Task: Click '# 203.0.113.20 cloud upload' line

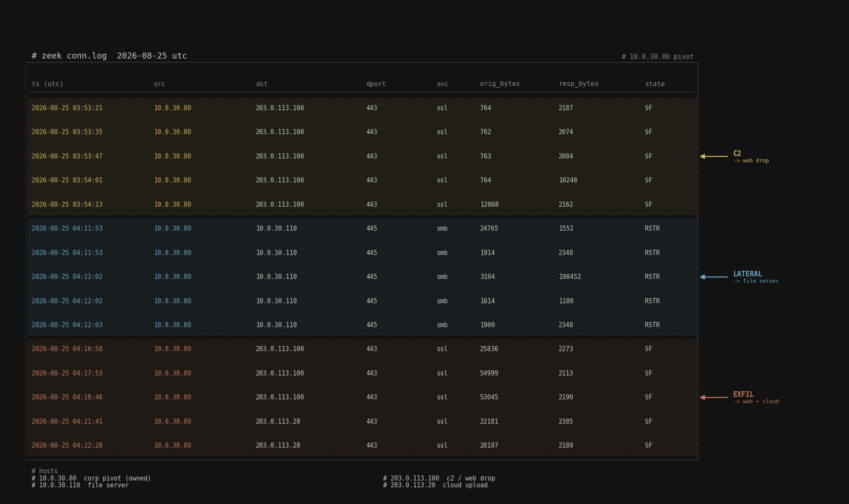Action: click(435, 485)
